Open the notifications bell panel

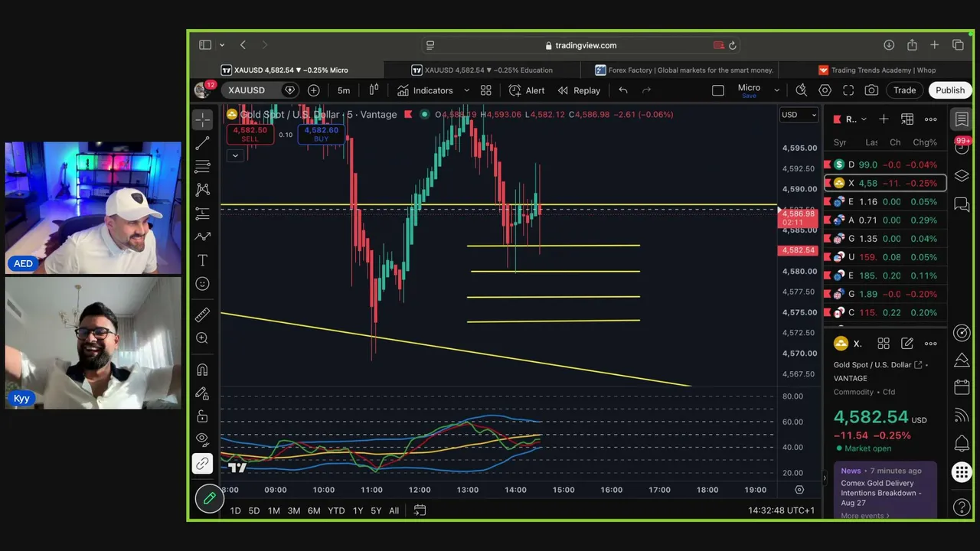click(962, 443)
